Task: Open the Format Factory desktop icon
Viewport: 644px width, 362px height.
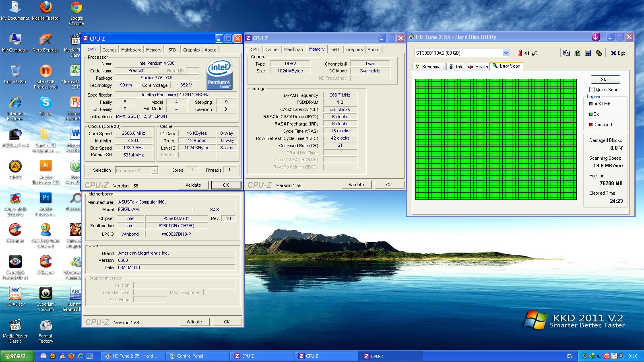Action: click(46, 326)
